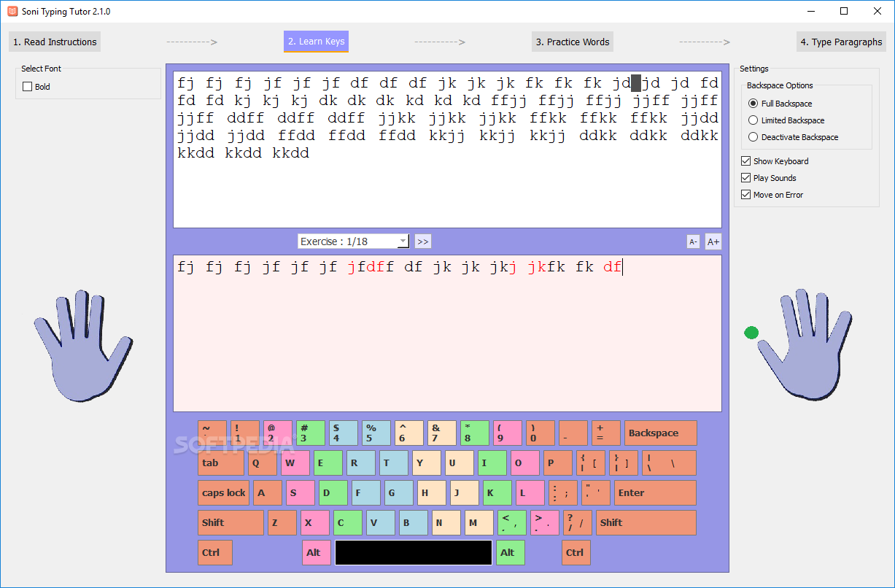
Task: Click the P key on keyboard
Action: pyautogui.click(x=558, y=463)
